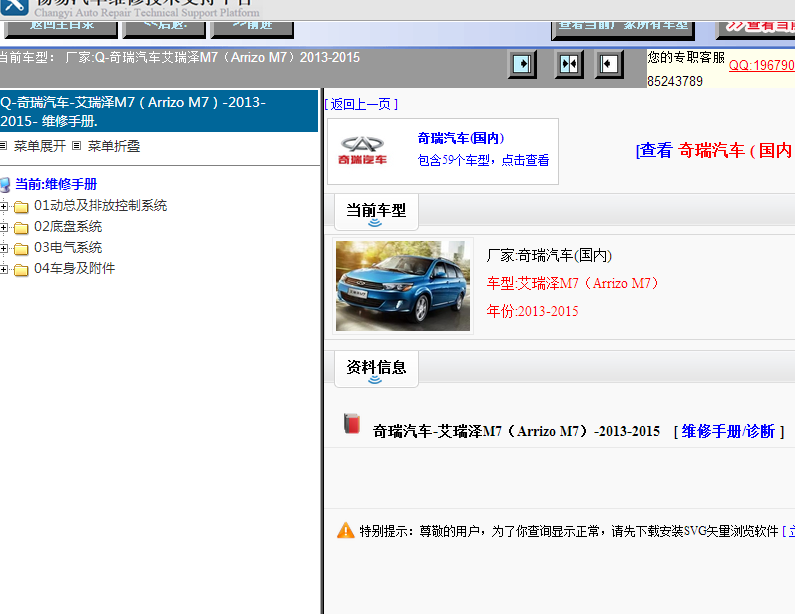The height and width of the screenshot is (614, 795).
Task: Click the arrows-inward split panel icon
Action: point(569,64)
